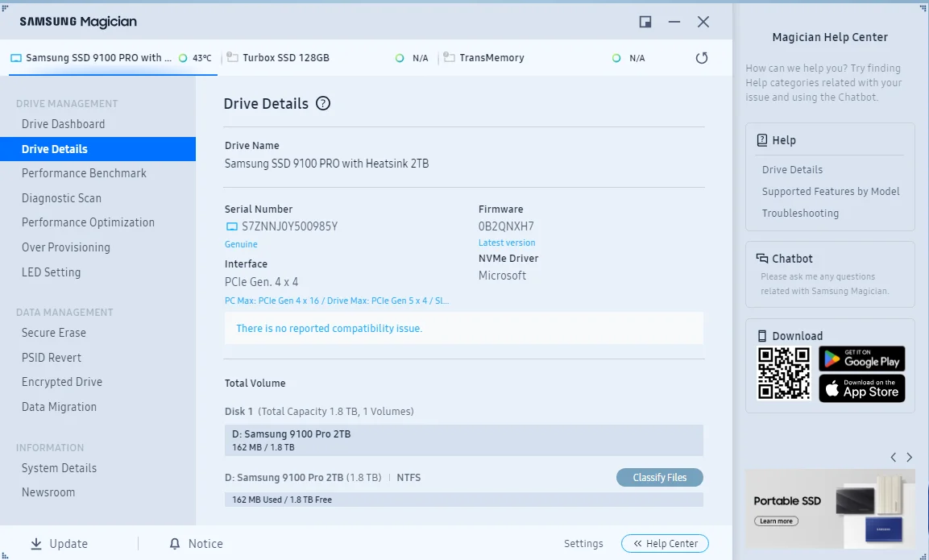Open Performance Benchmark
The width and height of the screenshot is (929, 560).
(84, 173)
